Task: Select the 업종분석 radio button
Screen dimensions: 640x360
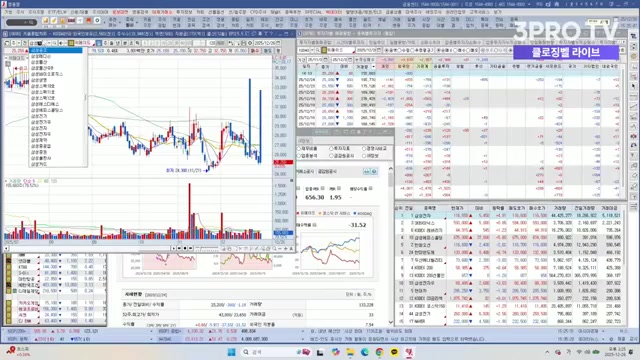Action: point(299,156)
